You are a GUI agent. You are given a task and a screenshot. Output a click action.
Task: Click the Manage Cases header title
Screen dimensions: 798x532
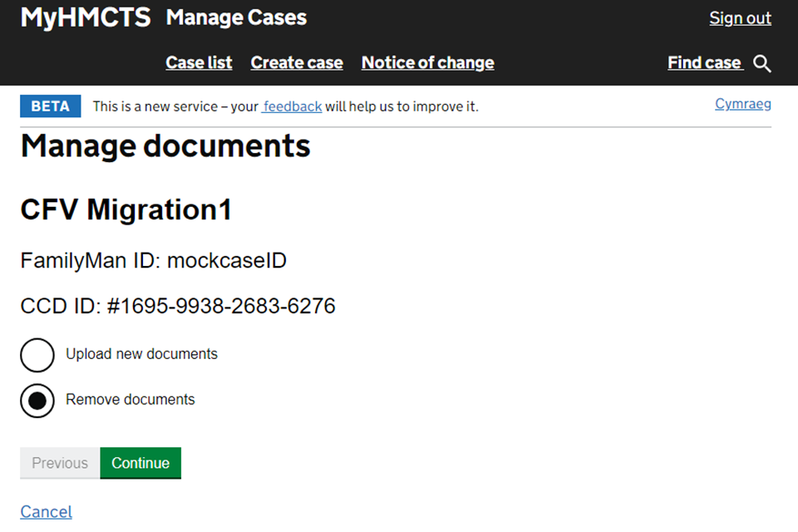(236, 17)
